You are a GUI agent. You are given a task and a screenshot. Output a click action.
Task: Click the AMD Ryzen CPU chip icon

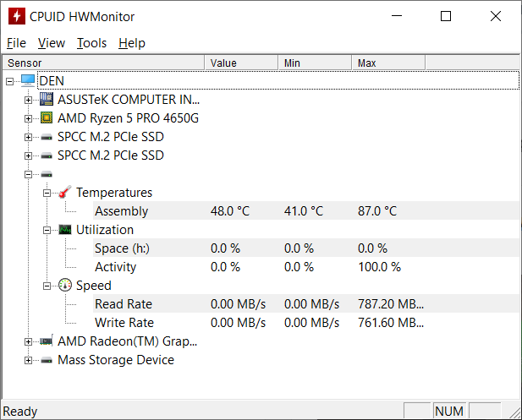click(47, 117)
